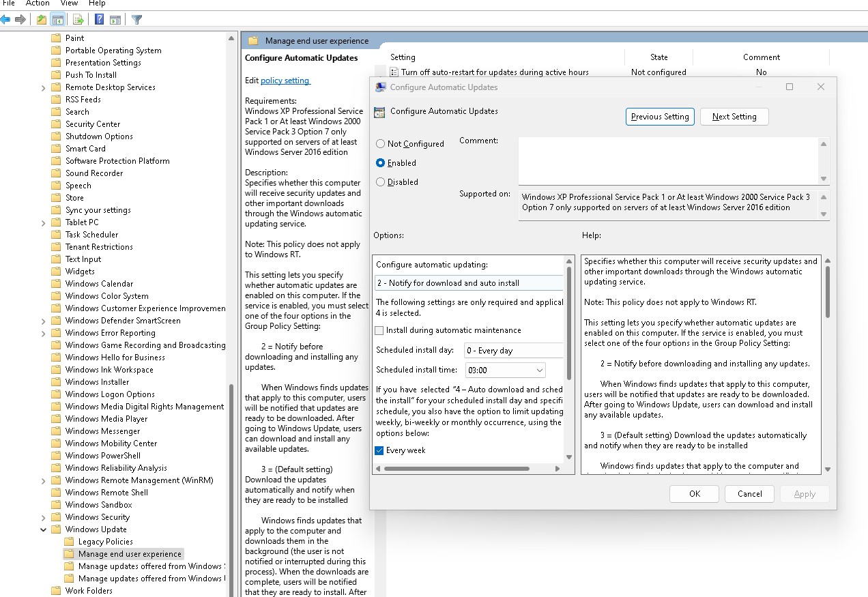Click the Task Scheduler folder icon

(x=56, y=235)
